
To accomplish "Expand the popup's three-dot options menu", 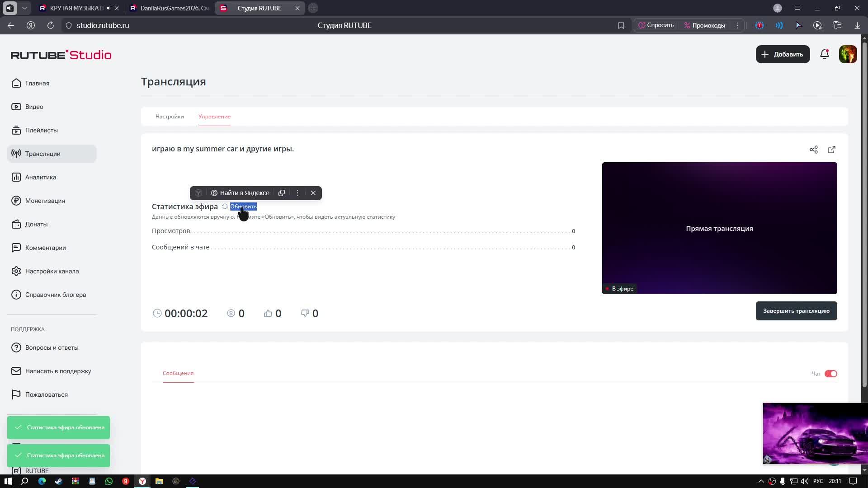I will tap(297, 193).
